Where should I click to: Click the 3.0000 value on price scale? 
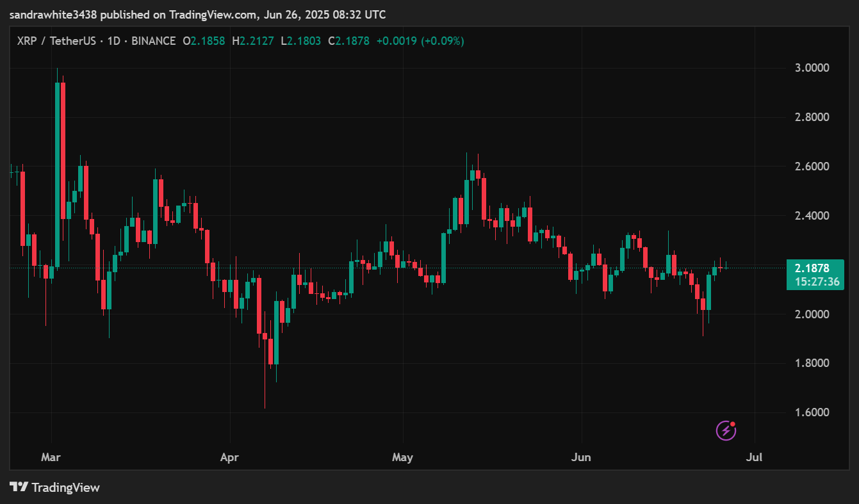click(810, 67)
